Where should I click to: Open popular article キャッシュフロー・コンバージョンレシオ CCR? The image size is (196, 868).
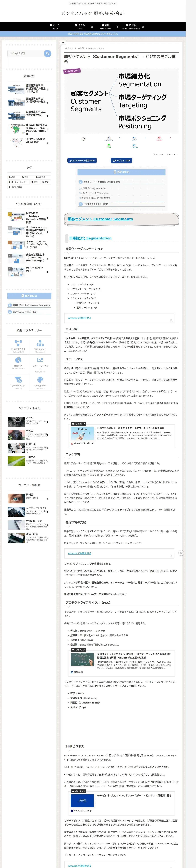click(29, 245)
